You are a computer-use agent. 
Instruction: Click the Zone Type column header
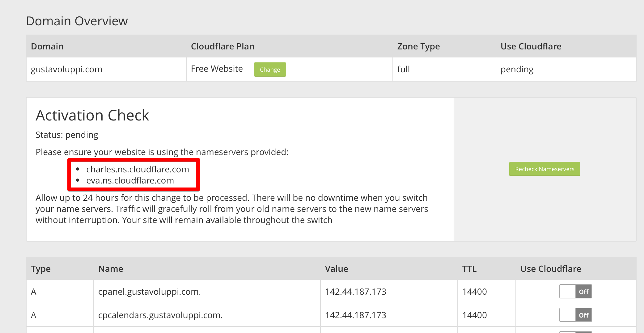pos(418,46)
